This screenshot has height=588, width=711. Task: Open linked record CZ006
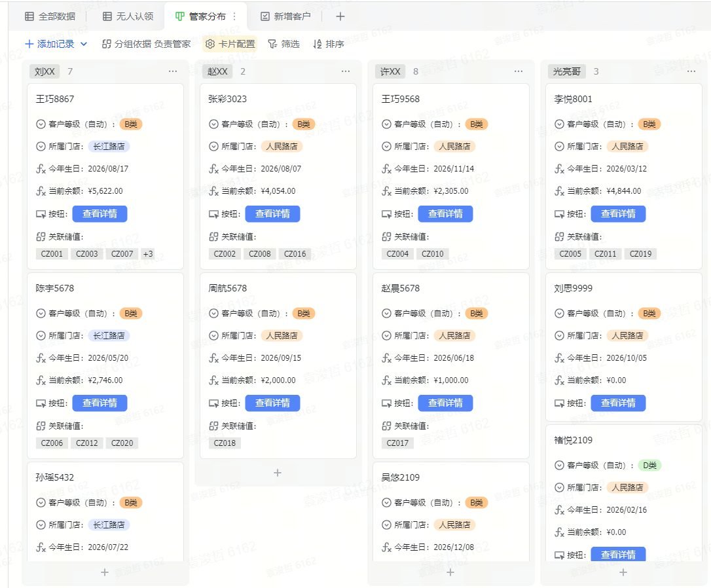pyautogui.click(x=52, y=443)
